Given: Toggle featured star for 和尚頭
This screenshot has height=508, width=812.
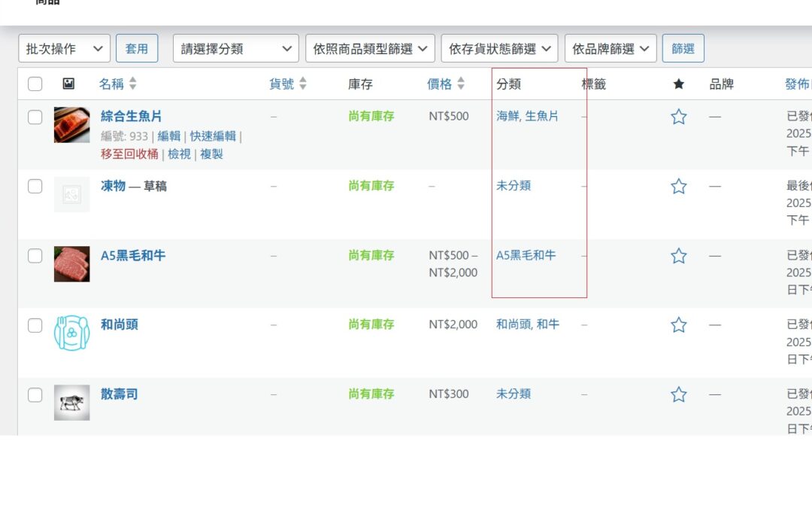Looking at the screenshot, I should point(678,325).
